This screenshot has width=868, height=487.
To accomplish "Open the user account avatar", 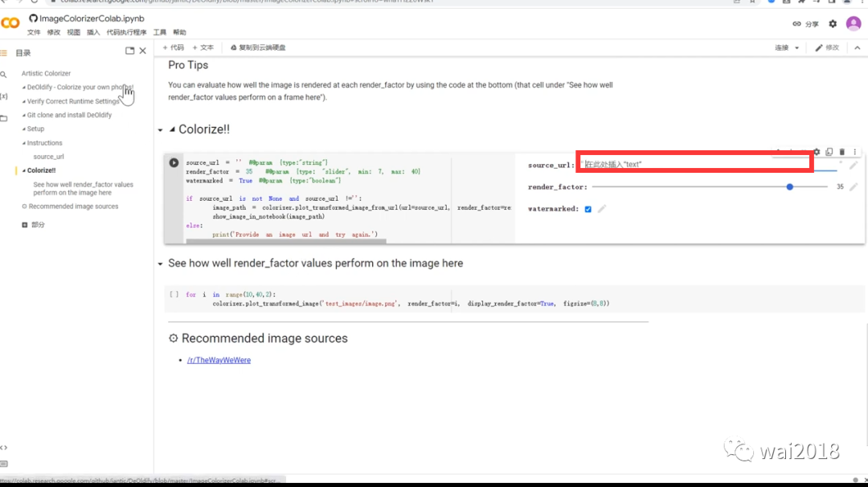I will [x=853, y=24].
